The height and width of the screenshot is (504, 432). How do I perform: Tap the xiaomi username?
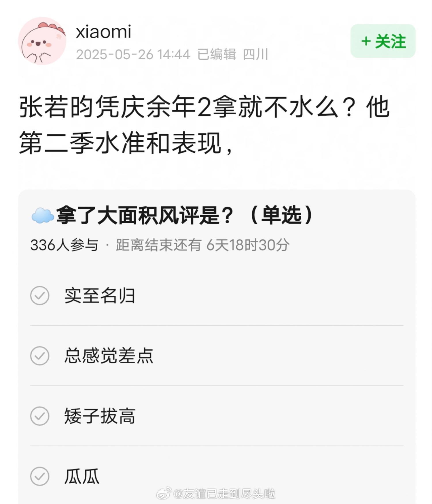tap(103, 31)
